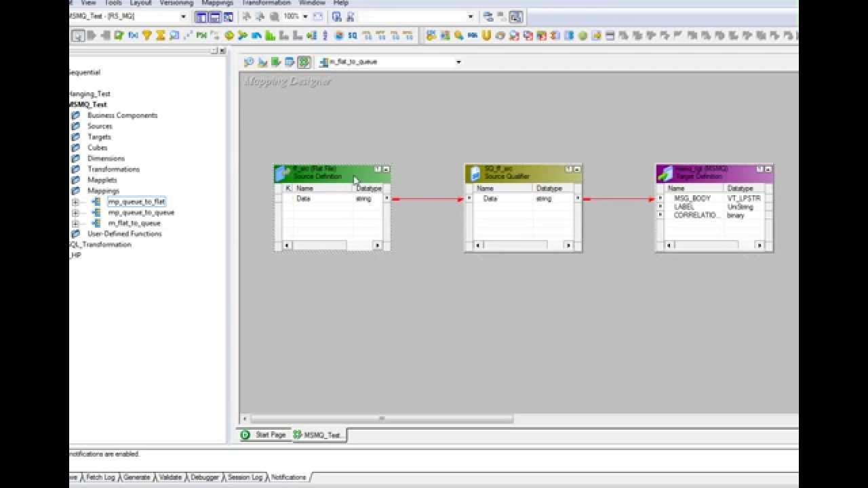This screenshot has width=868, height=488.
Task: Switch to the Session Log output tab
Action: coord(245,477)
